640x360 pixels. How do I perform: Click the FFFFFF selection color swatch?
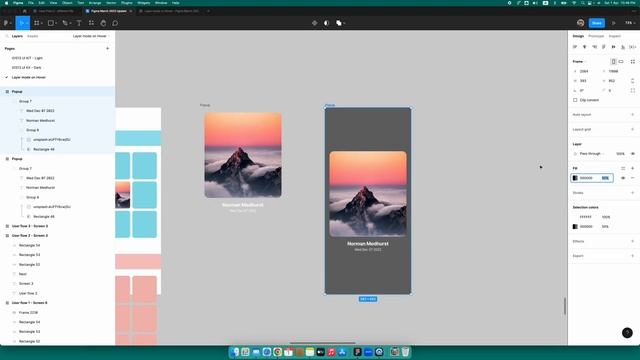pos(575,217)
